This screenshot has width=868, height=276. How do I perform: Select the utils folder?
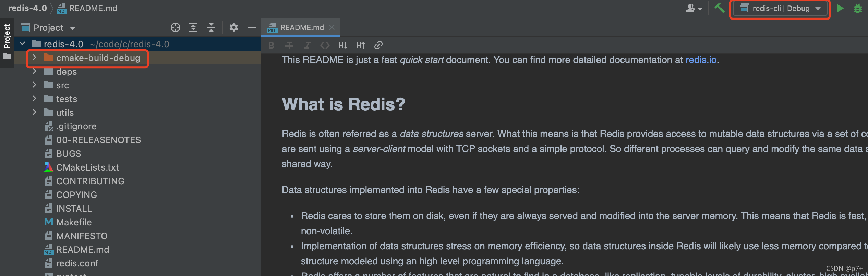pyautogui.click(x=65, y=113)
